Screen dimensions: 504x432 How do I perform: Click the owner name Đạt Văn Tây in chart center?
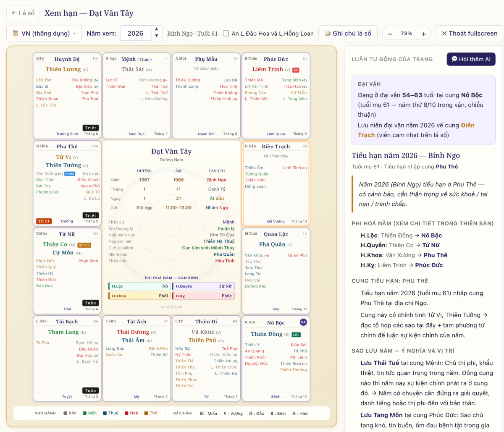pos(171,152)
